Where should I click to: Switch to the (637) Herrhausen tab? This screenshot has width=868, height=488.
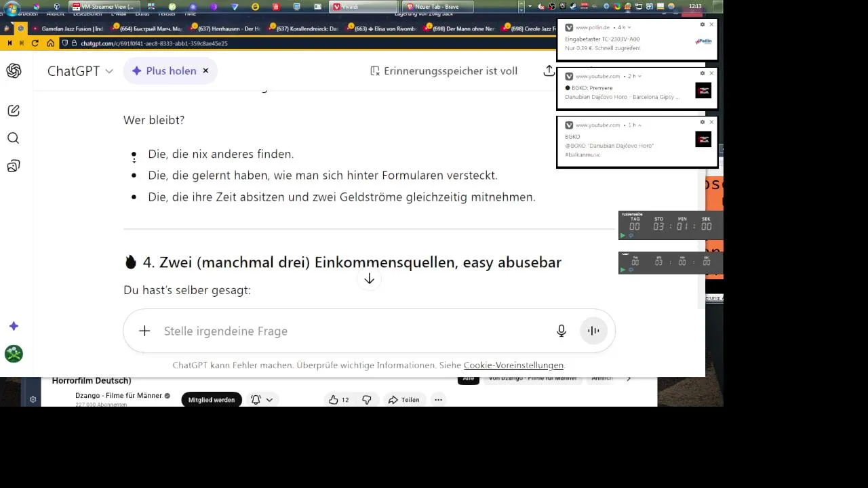pos(226,28)
